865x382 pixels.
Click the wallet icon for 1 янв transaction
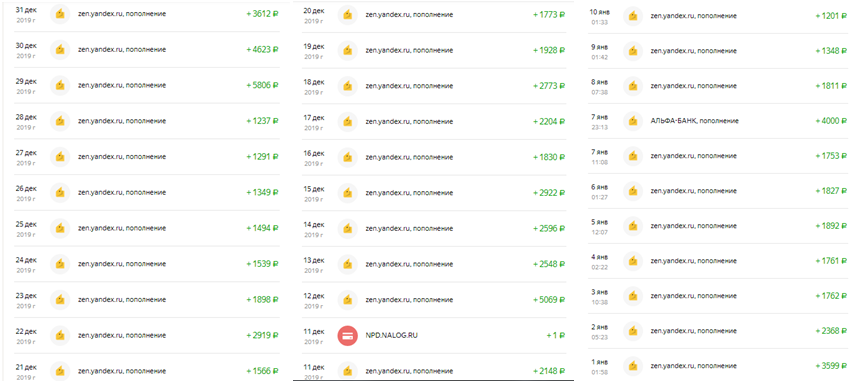(633, 365)
